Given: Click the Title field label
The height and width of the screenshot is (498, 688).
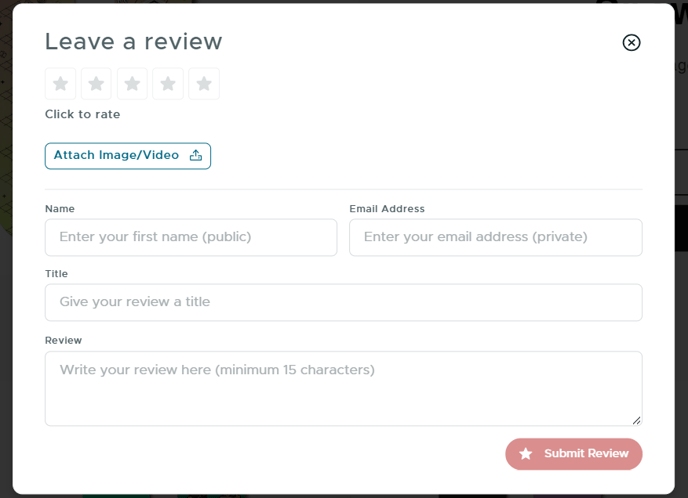Looking at the screenshot, I should 56,274.
